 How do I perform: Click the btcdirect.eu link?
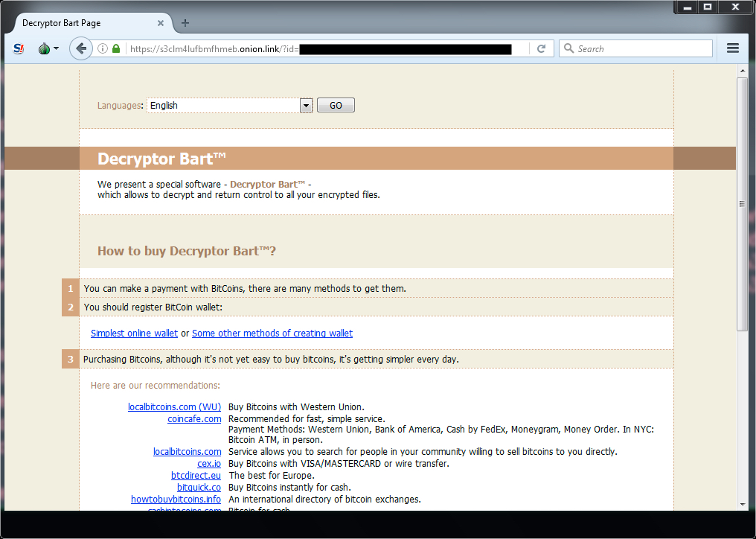(x=196, y=476)
